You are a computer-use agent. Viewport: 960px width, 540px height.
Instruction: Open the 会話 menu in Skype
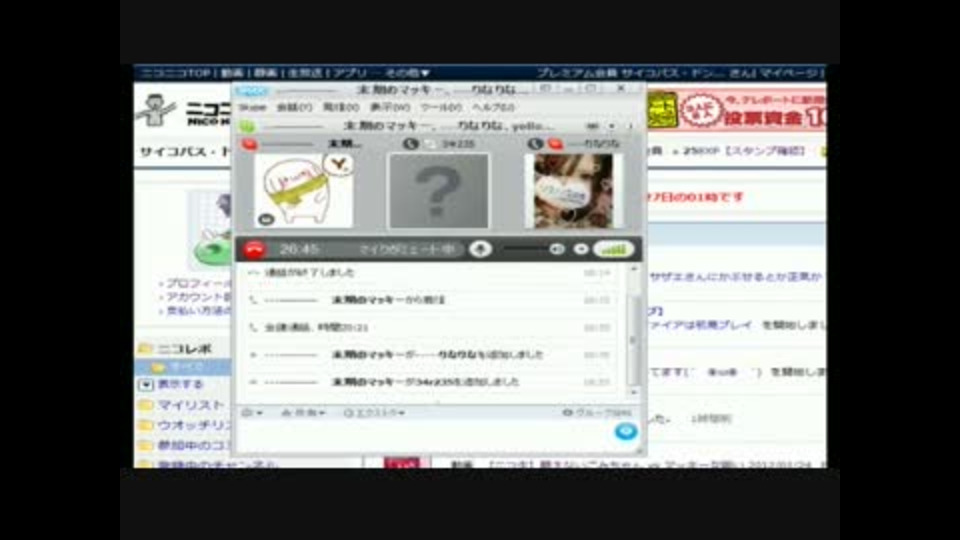pos(294,108)
